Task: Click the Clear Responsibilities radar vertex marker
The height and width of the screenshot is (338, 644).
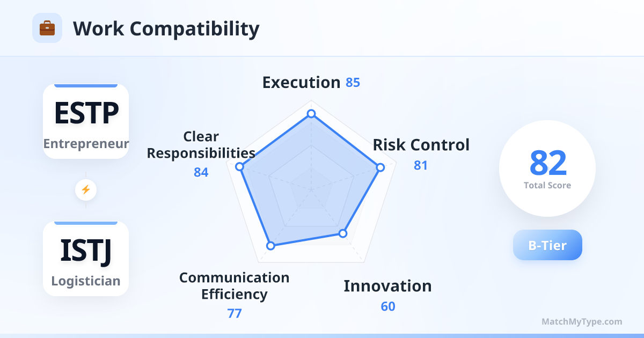Action: click(240, 167)
